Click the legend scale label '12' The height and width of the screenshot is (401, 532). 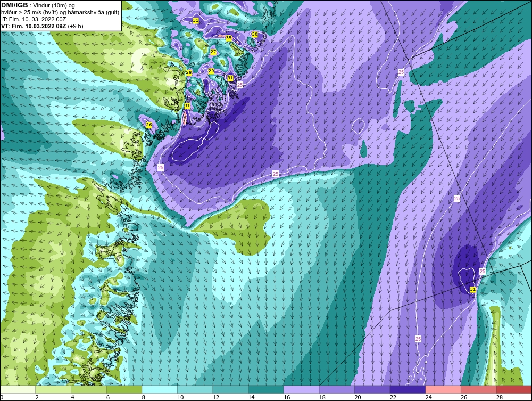click(x=216, y=397)
